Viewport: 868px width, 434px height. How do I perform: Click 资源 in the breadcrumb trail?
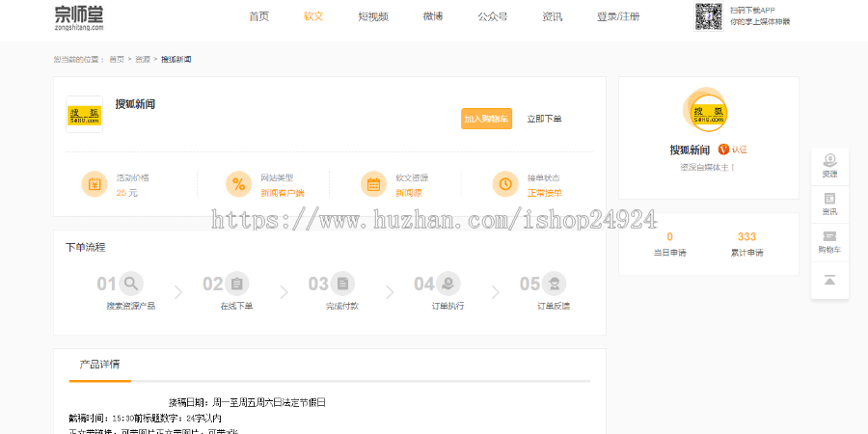coord(143,59)
